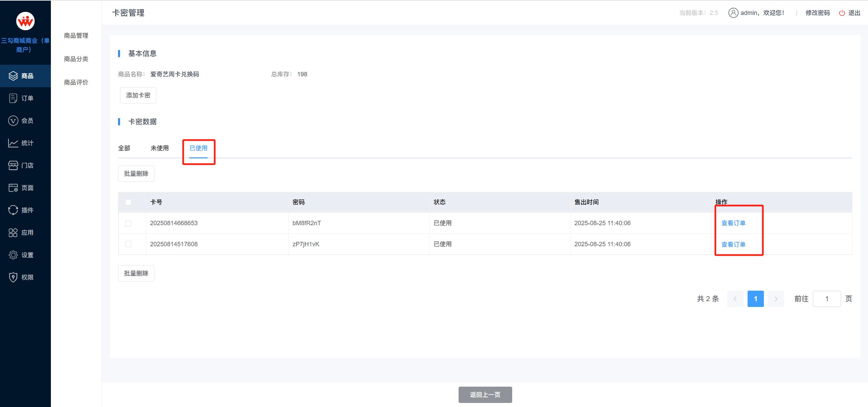
Task: Open the 门店 (Stores) sidebar icon
Action: pyautogui.click(x=13, y=166)
